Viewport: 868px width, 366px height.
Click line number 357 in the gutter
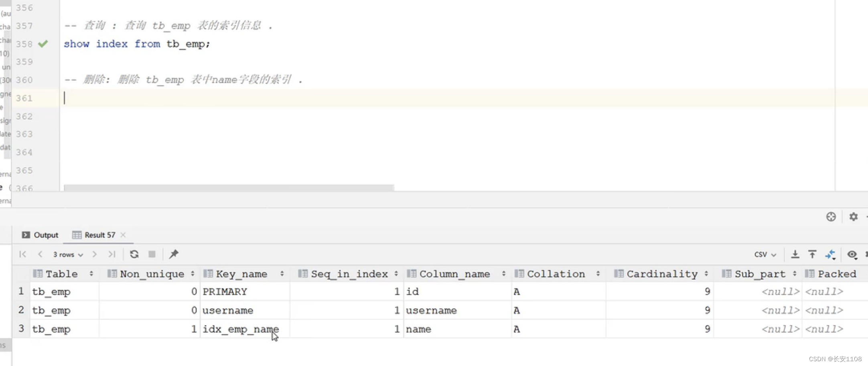[x=24, y=26]
